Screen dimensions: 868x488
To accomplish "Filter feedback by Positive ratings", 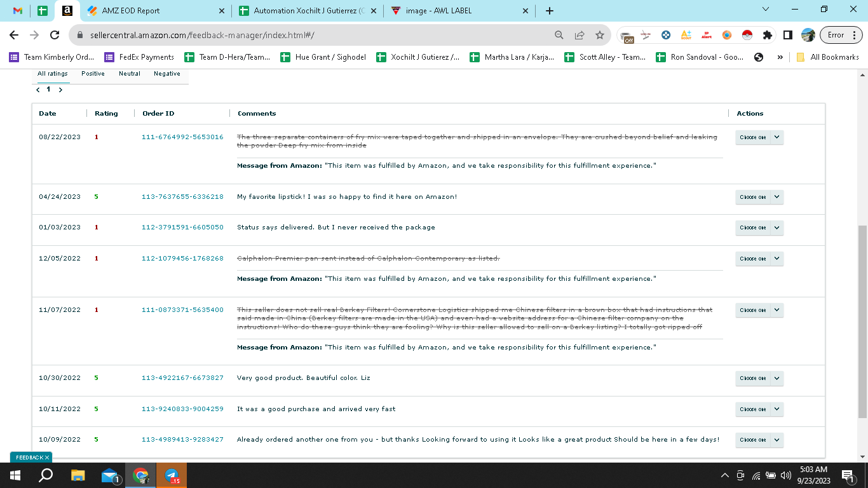I will tap(93, 74).
